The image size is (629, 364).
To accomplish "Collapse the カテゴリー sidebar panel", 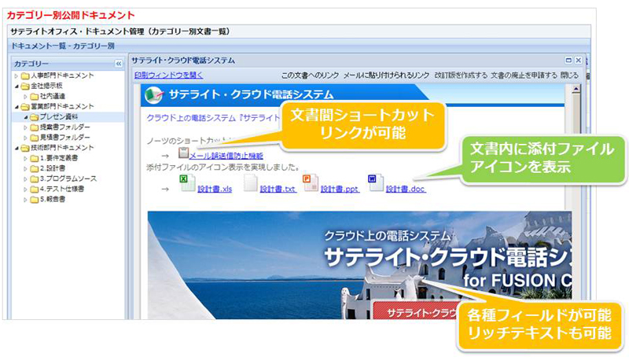I will point(119,63).
